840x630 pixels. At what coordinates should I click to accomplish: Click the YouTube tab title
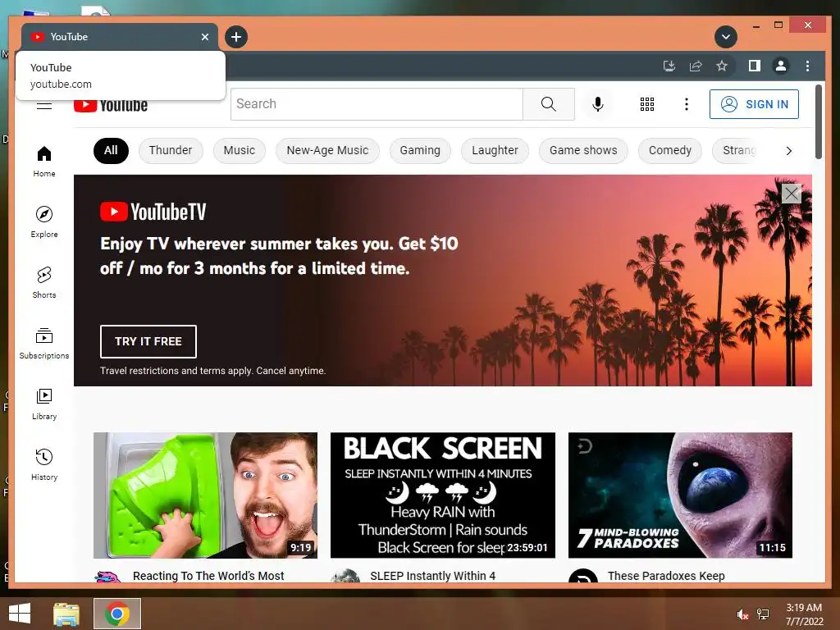[69, 37]
